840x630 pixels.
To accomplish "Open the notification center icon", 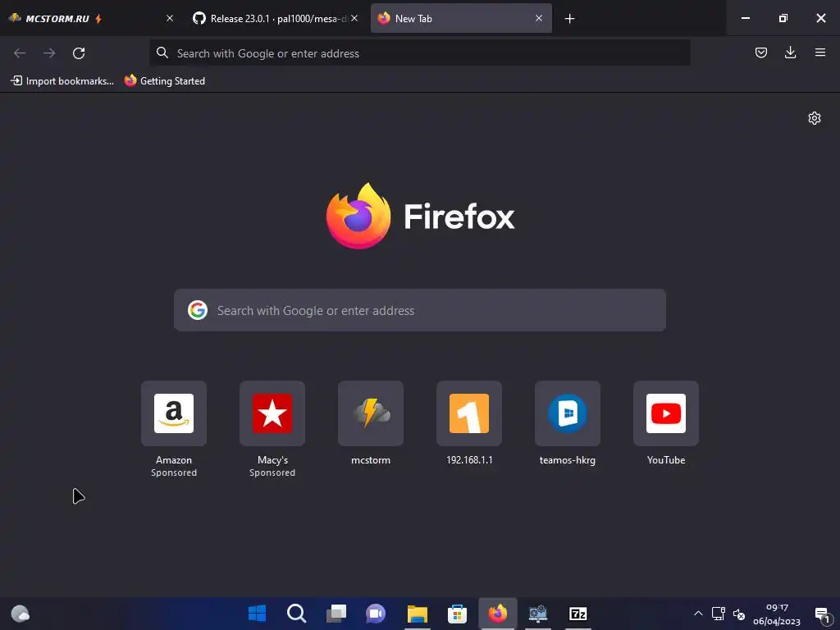I will pyautogui.click(x=822, y=614).
